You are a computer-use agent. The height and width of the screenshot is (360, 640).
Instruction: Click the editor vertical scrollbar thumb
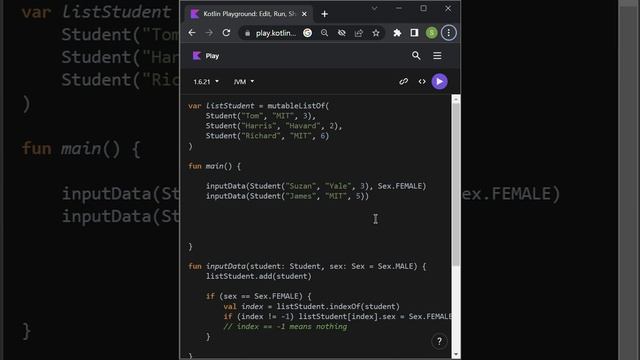click(x=456, y=184)
